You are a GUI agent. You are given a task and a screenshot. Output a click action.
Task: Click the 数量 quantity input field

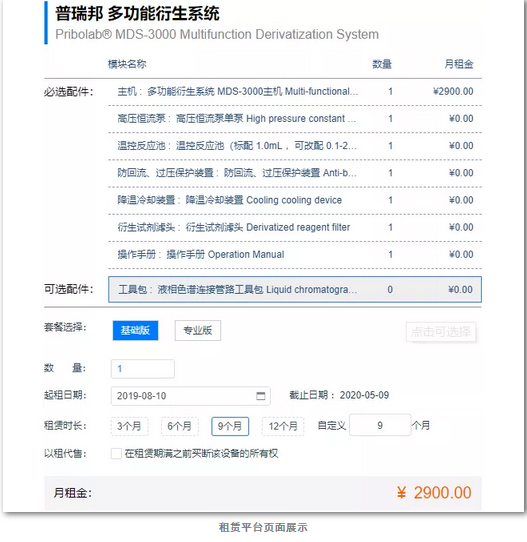pos(143,369)
